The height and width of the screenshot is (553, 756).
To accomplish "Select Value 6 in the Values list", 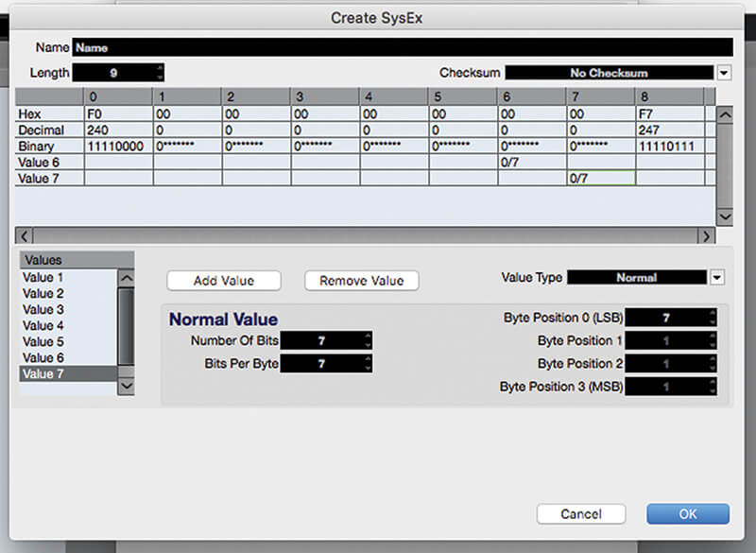I will [x=42, y=357].
